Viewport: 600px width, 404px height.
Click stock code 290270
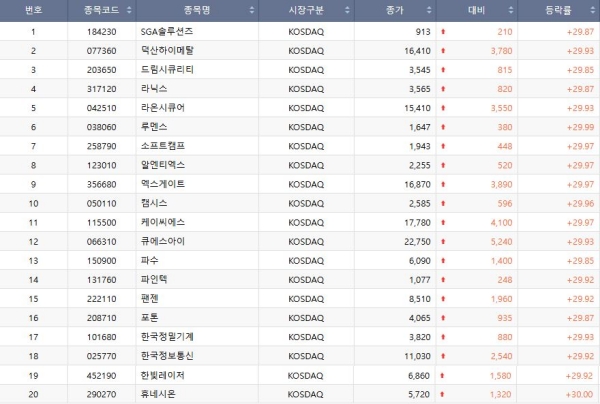click(x=101, y=394)
